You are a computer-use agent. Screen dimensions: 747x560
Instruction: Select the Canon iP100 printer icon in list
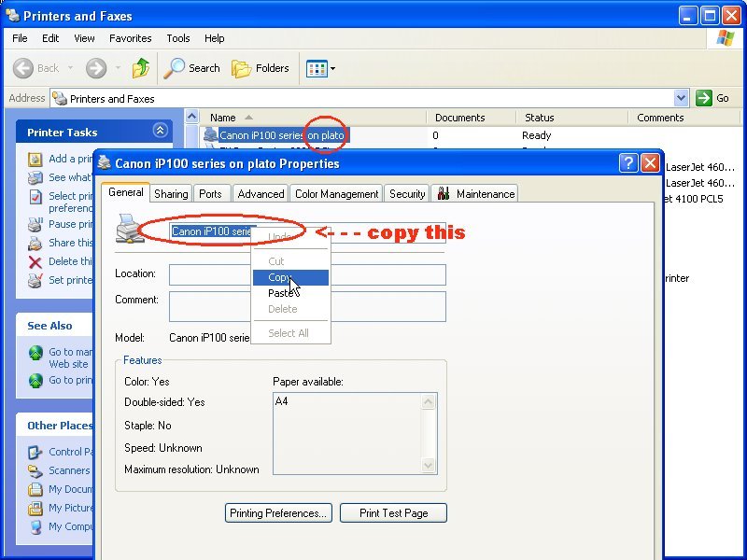(x=210, y=135)
